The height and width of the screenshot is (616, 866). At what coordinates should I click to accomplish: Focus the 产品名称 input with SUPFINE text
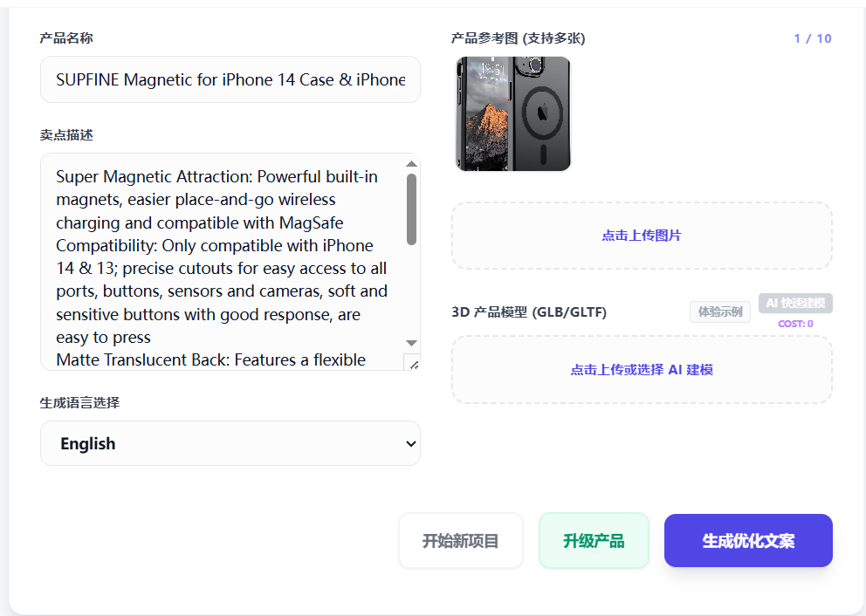click(x=230, y=79)
